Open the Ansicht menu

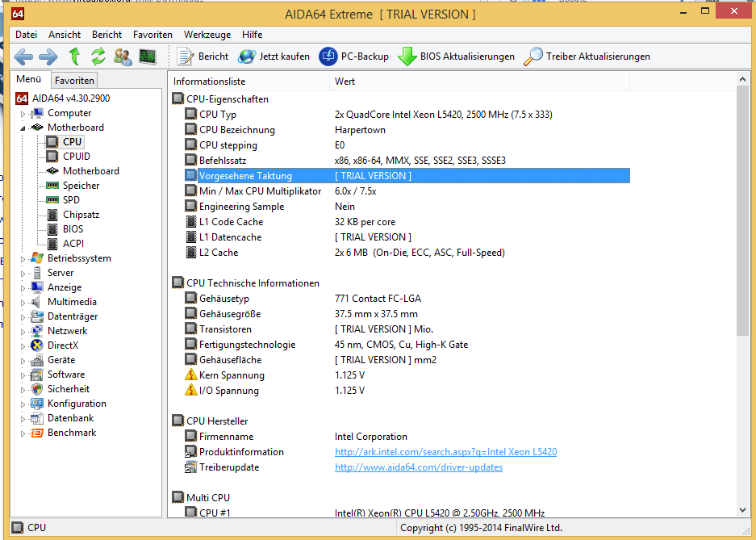click(65, 35)
